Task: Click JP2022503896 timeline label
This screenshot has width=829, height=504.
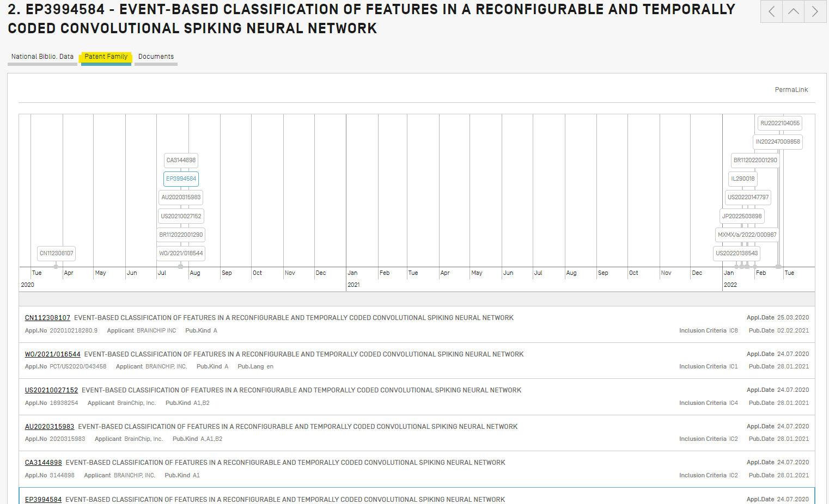Action: (742, 216)
